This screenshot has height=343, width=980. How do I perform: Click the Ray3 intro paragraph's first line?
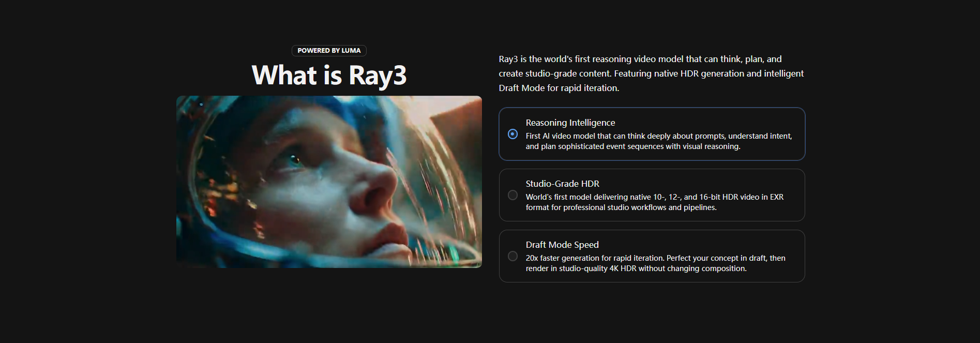[640, 59]
